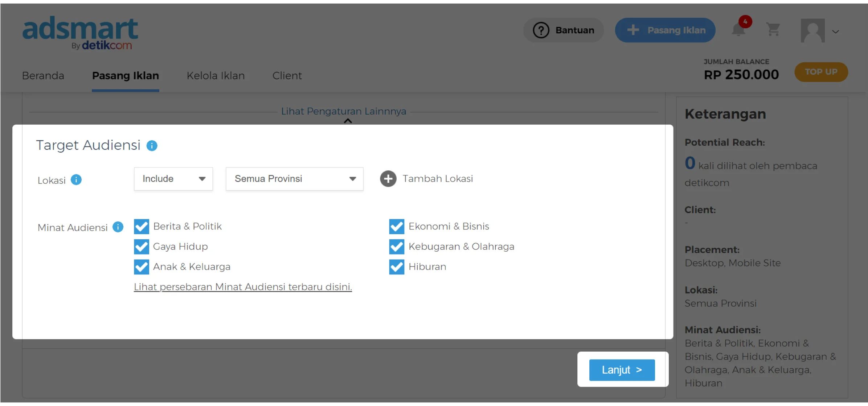Viewport: 868px width, 406px height.
Task: Go to the Kelola Iklan tab
Action: click(216, 75)
